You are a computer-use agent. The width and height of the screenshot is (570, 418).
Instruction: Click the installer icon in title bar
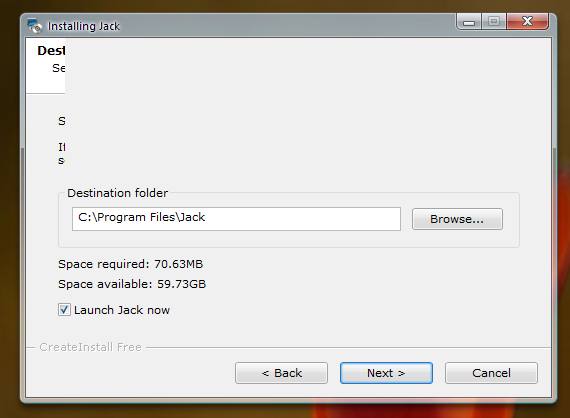click(x=35, y=26)
